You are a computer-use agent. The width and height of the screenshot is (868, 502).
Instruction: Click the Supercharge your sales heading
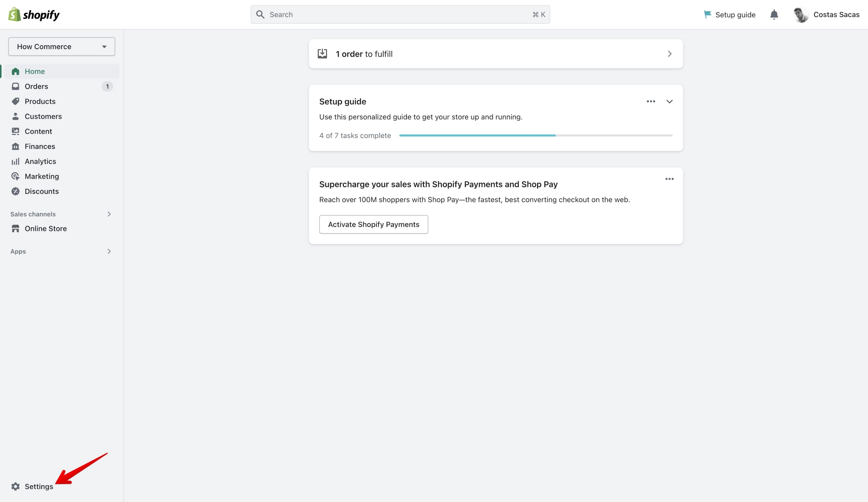pyautogui.click(x=438, y=184)
